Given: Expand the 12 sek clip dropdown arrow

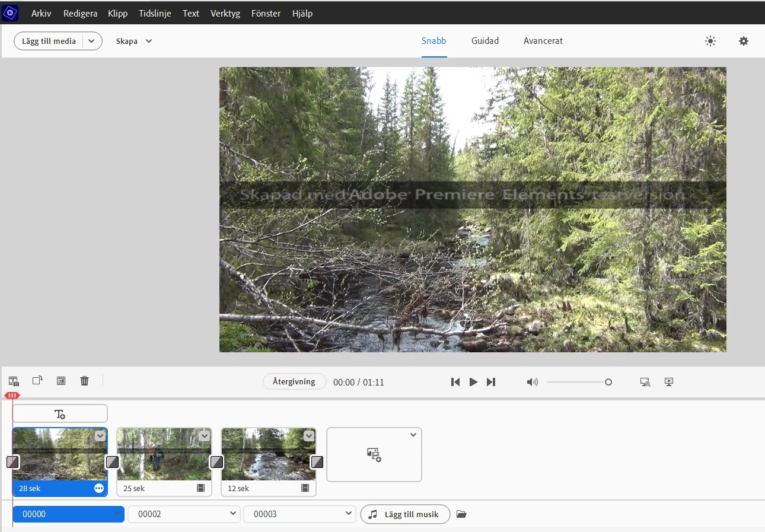Looking at the screenshot, I should point(309,436).
